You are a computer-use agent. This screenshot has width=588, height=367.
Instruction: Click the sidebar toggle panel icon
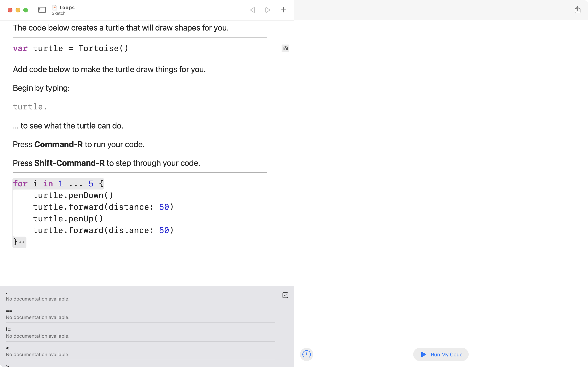[x=42, y=10]
